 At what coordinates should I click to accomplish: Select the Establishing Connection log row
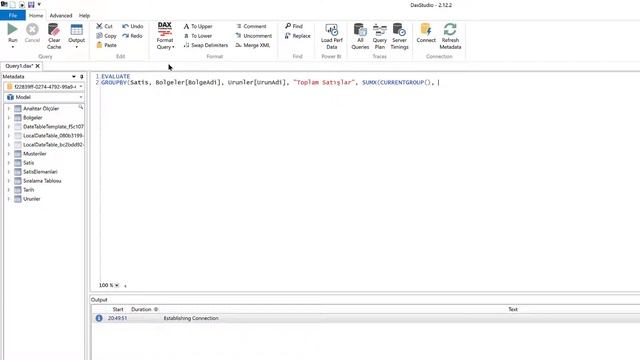tap(365, 318)
